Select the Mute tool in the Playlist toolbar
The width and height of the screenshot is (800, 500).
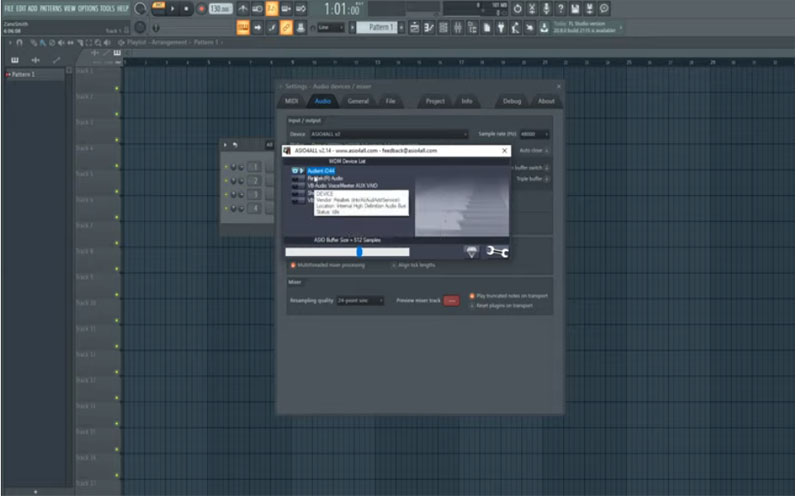(x=61, y=43)
